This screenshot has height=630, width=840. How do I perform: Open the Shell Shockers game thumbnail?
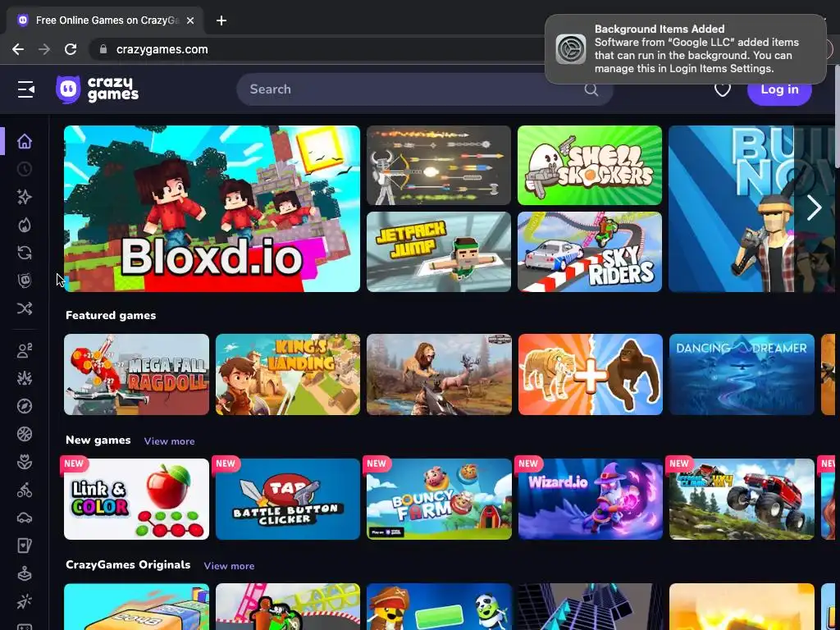(590, 166)
